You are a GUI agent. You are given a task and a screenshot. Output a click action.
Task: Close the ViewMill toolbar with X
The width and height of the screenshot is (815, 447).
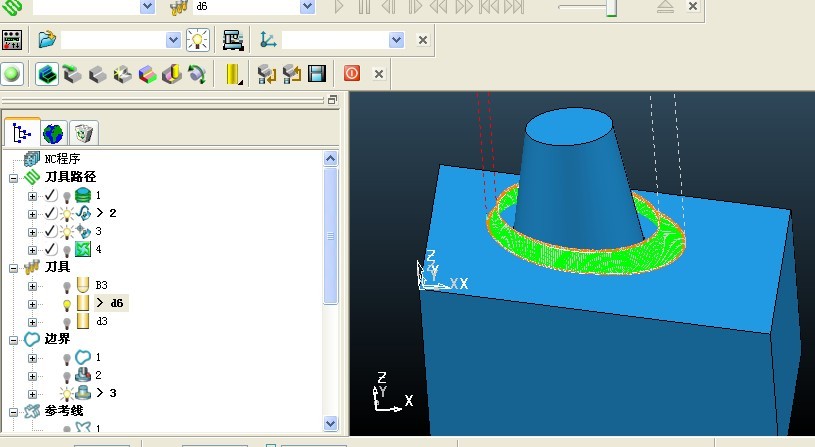pyautogui.click(x=379, y=74)
